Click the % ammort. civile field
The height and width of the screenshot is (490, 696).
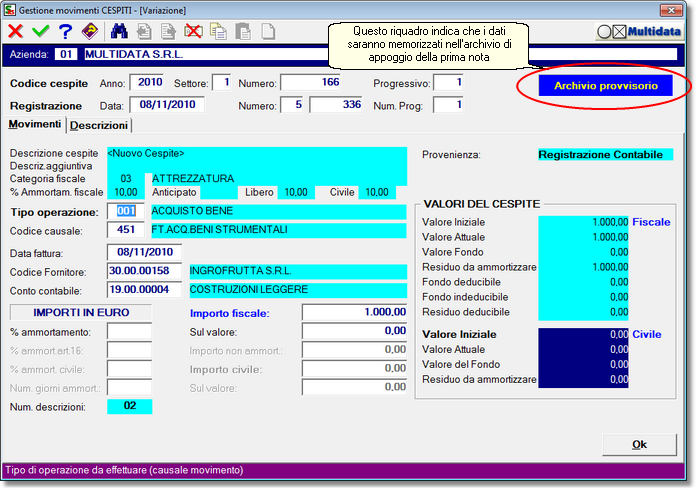tap(130, 369)
